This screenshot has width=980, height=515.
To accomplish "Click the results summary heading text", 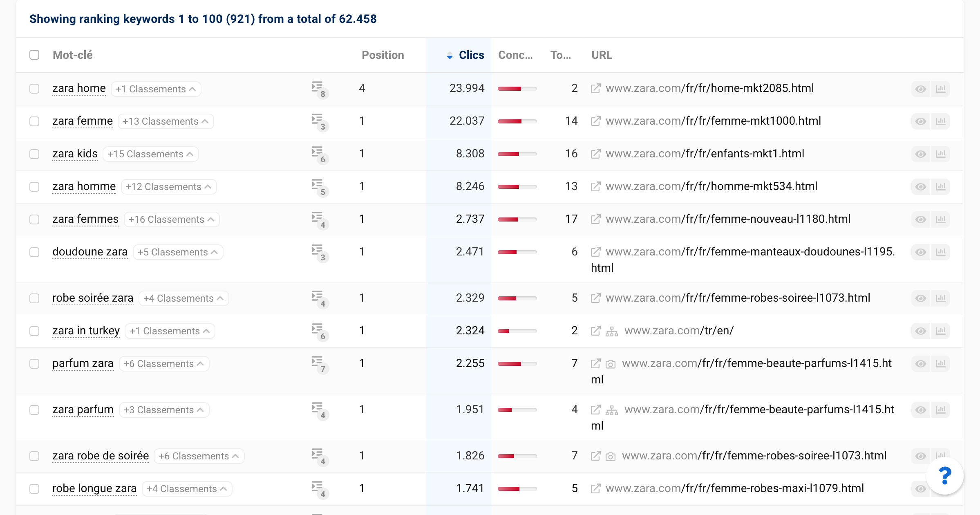I will pyautogui.click(x=203, y=19).
